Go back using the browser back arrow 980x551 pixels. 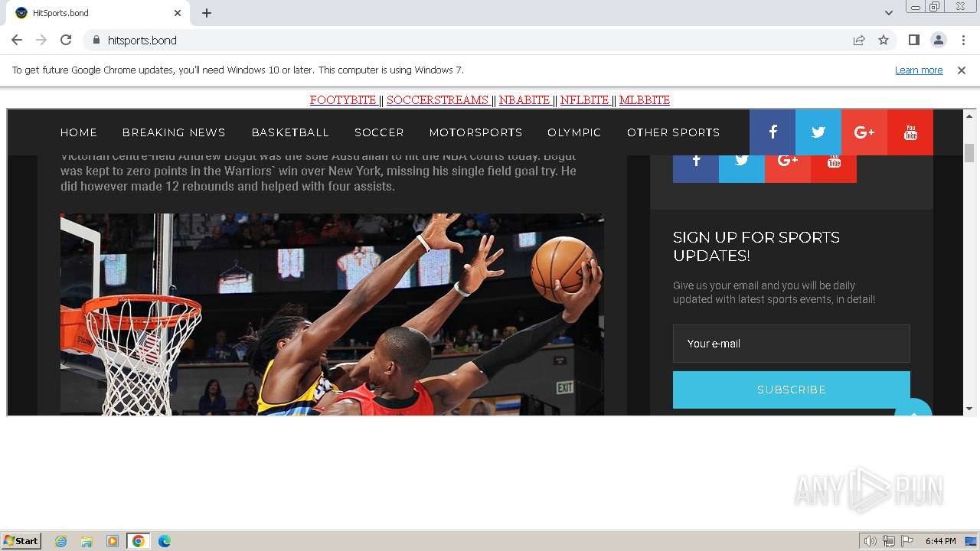click(17, 40)
